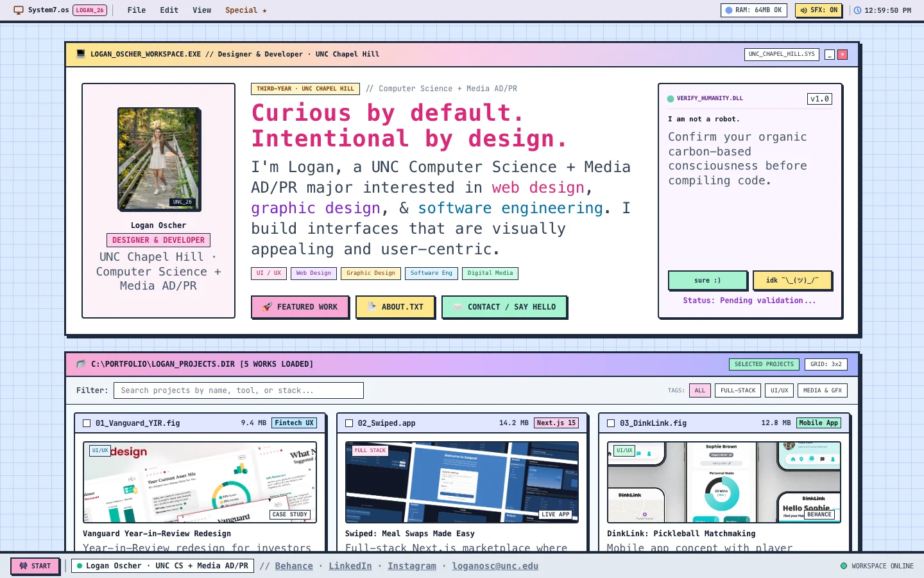Viewport: 924px width, 578px height.
Task: Open the DinkLink project preview image
Action: [724, 482]
